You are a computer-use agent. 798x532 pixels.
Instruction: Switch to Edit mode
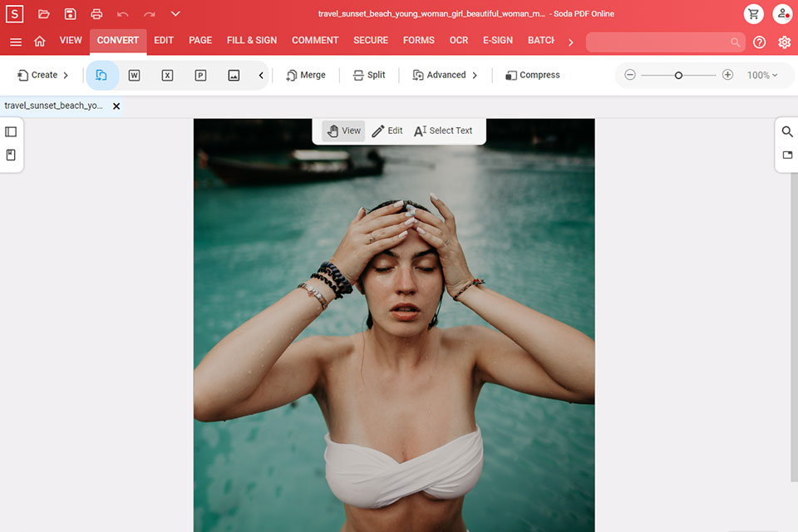(387, 131)
